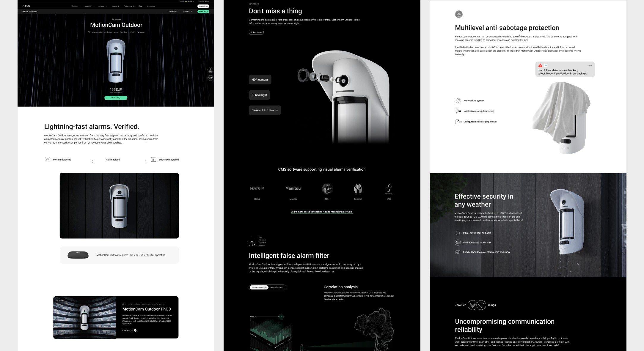Screen dimensions: 644x351
Task: Switch to the Spectral analysis option
Action: (277, 287)
